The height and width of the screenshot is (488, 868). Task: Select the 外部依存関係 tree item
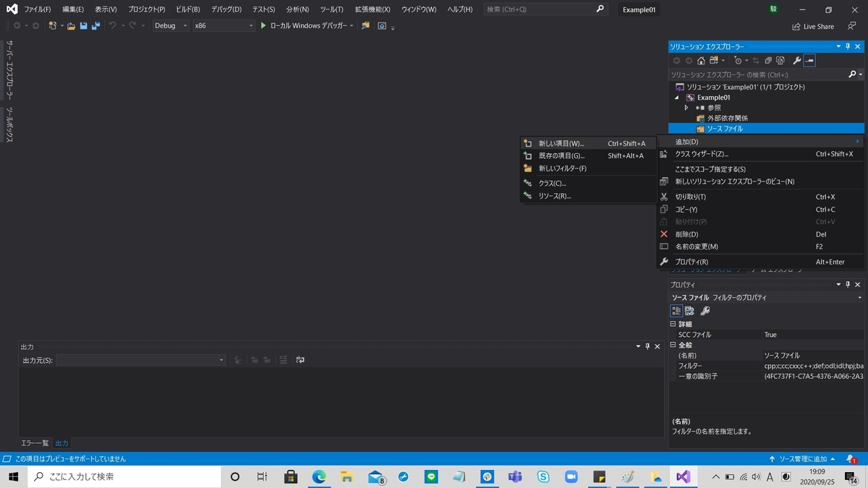[x=727, y=118]
